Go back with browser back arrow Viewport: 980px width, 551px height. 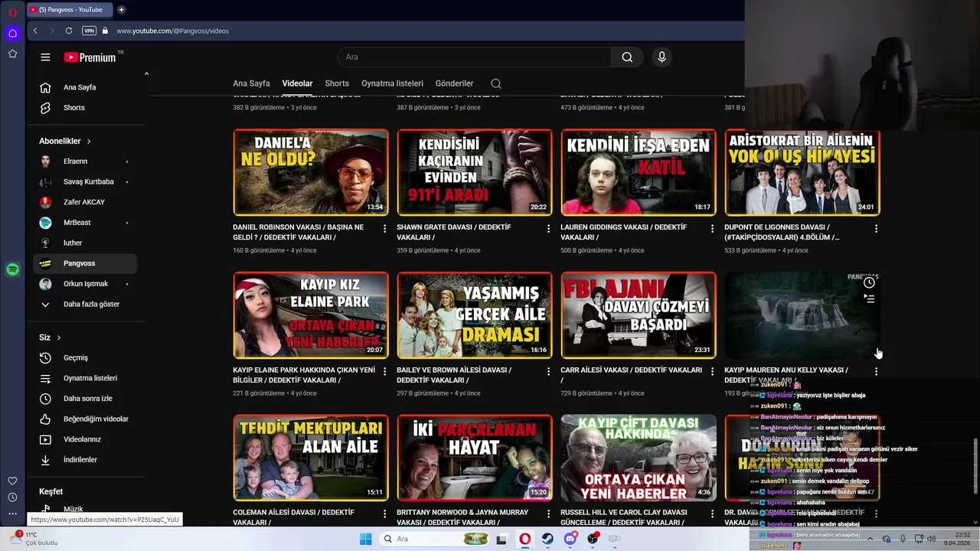click(35, 31)
